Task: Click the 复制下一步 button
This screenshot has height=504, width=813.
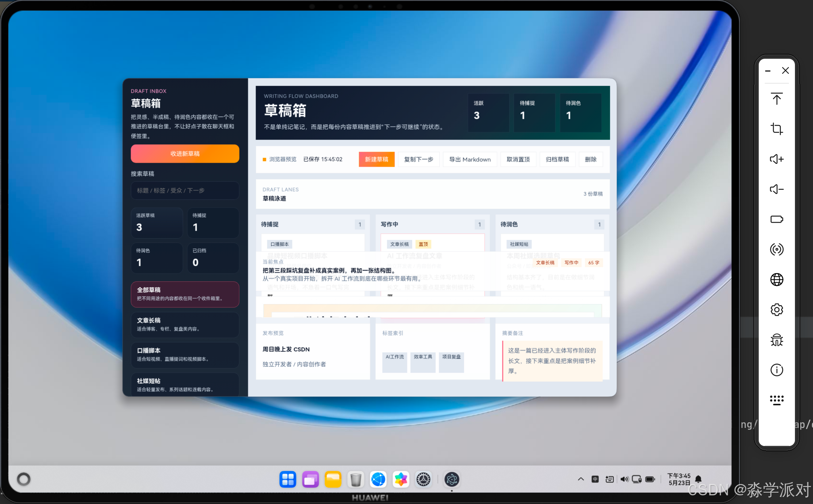Action: click(419, 159)
